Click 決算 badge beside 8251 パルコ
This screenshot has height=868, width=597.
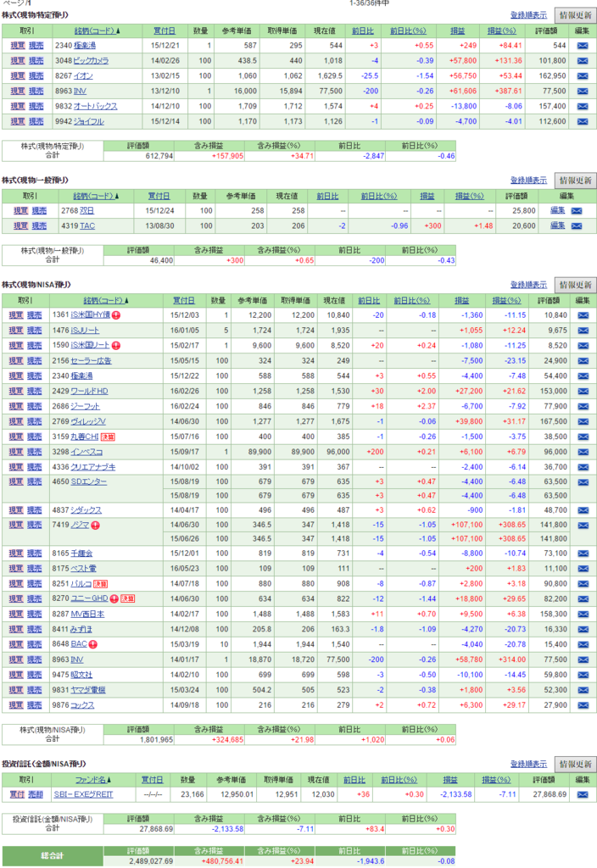100,584
